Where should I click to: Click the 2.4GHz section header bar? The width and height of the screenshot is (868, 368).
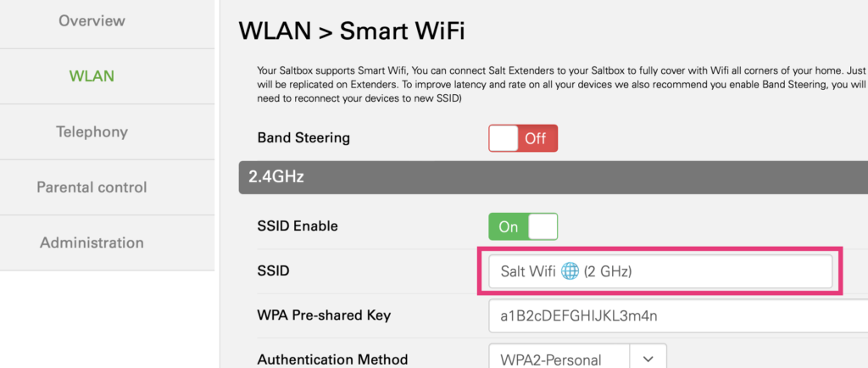point(551,178)
